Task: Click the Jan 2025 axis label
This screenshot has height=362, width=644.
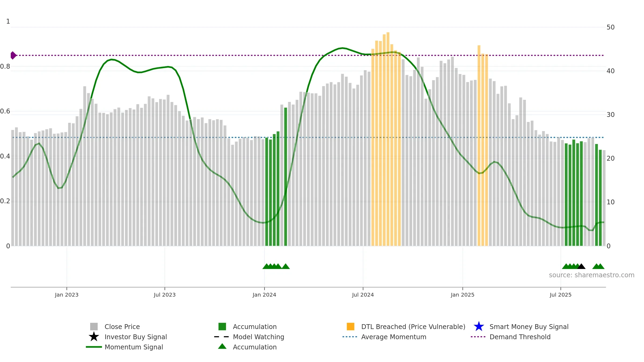Action: (x=463, y=295)
